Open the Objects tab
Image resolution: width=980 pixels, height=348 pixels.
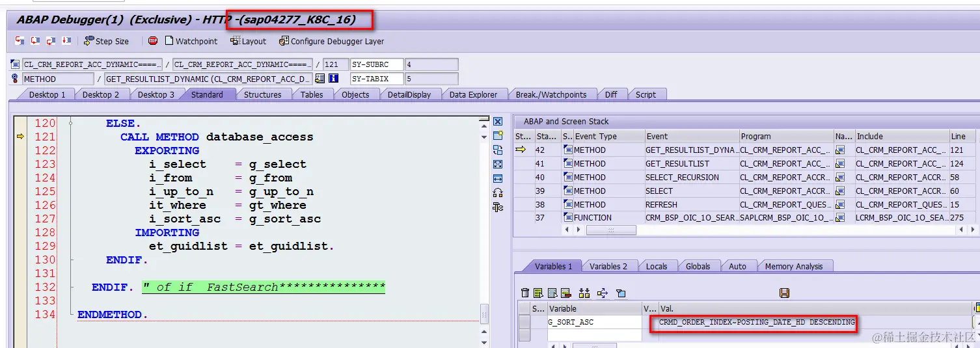coord(355,94)
